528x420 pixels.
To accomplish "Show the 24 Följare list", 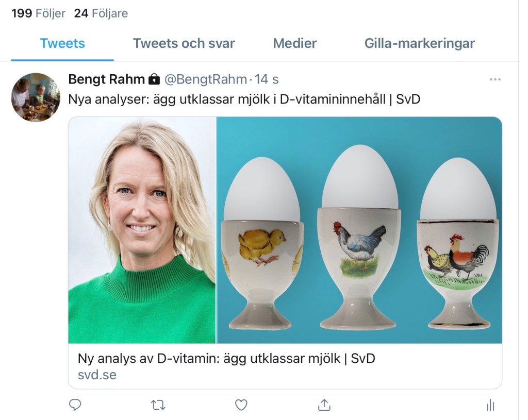I will pos(101,13).
